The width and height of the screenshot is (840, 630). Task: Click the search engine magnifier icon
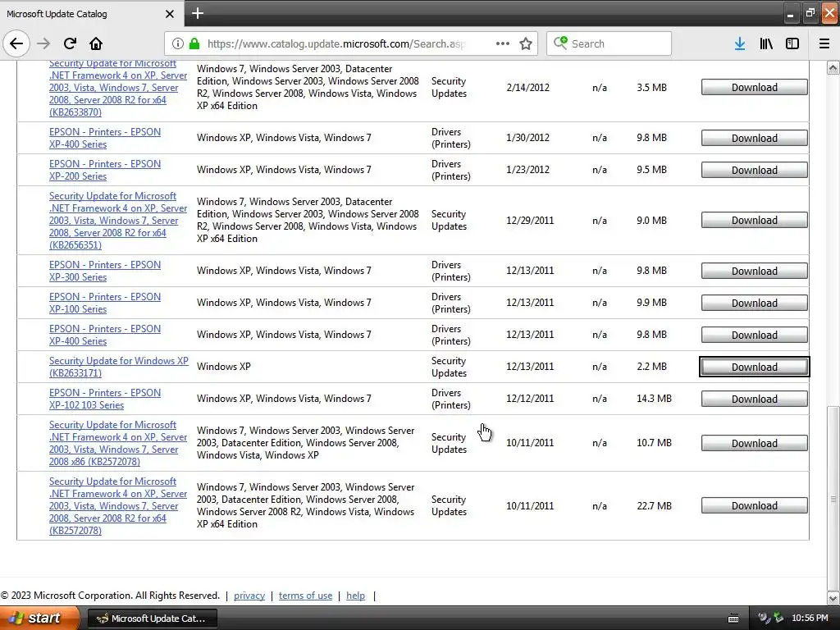tap(559, 43)
